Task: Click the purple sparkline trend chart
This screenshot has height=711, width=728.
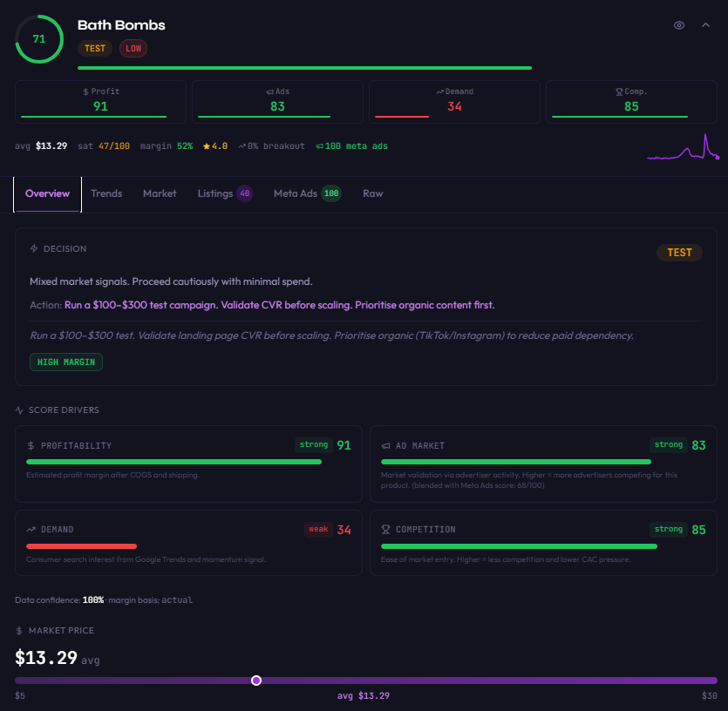Action: pyautogui.click(x=684, y=147)
